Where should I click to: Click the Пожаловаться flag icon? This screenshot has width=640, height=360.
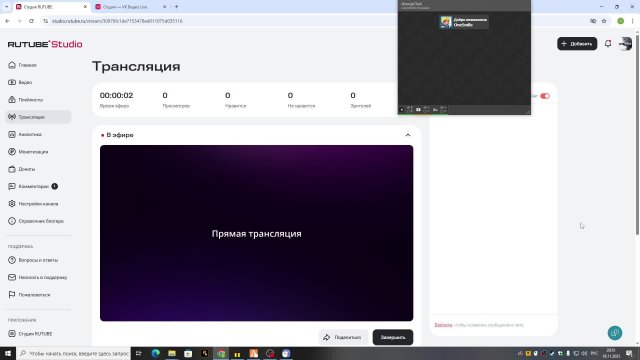(12, 295)
